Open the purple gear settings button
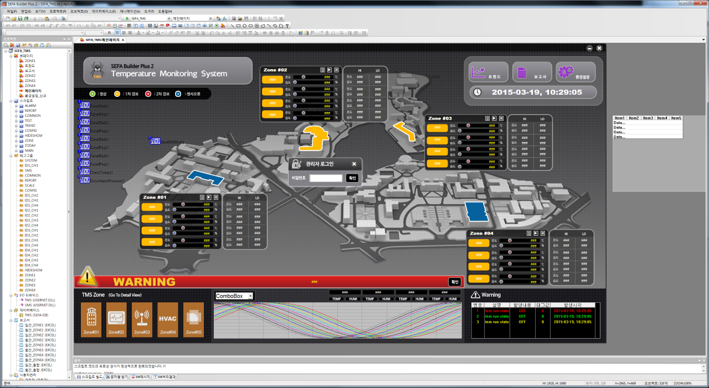709x388 pixels. [x=576, y=72]
